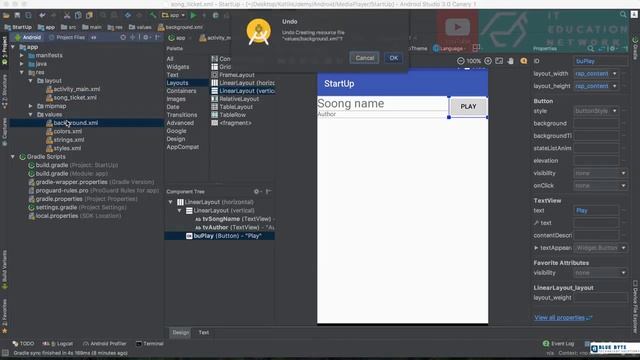Viewport: 640px width, 360px height.
Task: Select the <fragment> palette item
Action: coord(231,123)
